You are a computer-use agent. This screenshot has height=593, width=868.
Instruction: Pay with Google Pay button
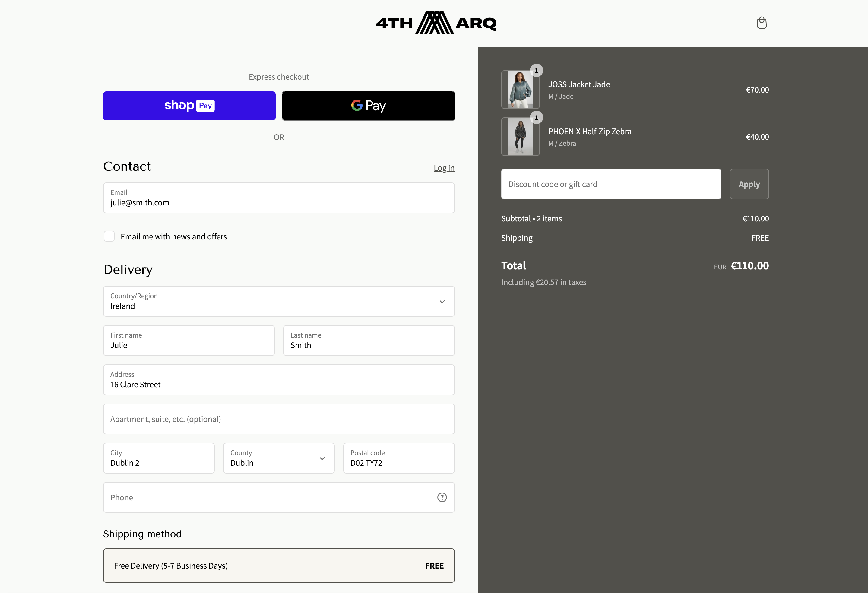pyautogui.click(x=368, y=106)
